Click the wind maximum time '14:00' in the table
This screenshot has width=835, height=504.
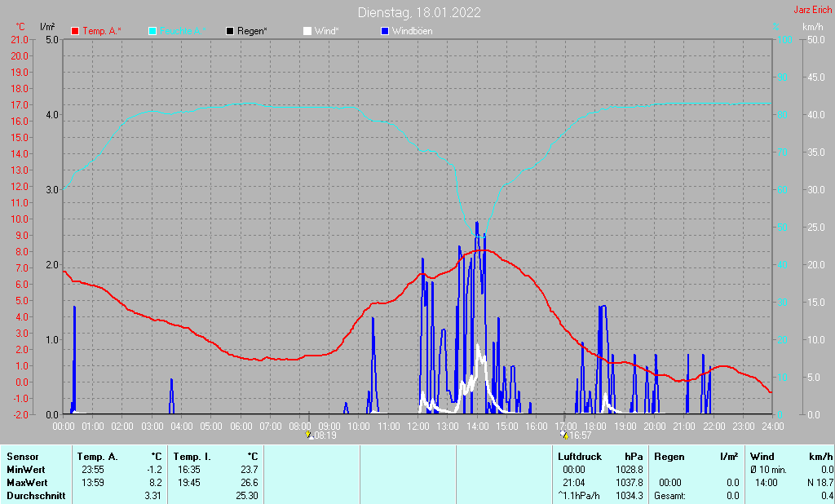point(767,482)
